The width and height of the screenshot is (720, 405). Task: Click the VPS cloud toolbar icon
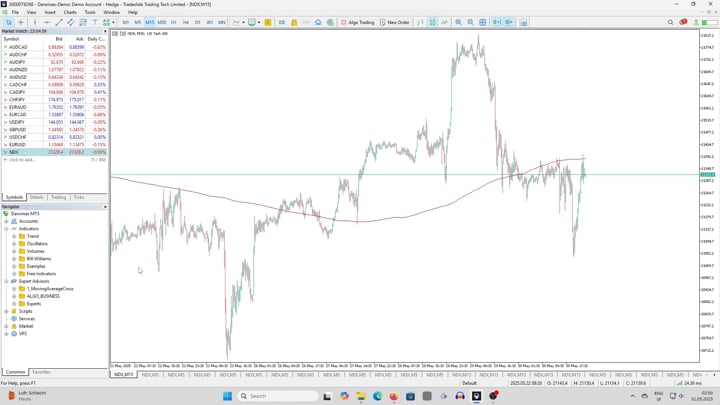coord(318,22)
